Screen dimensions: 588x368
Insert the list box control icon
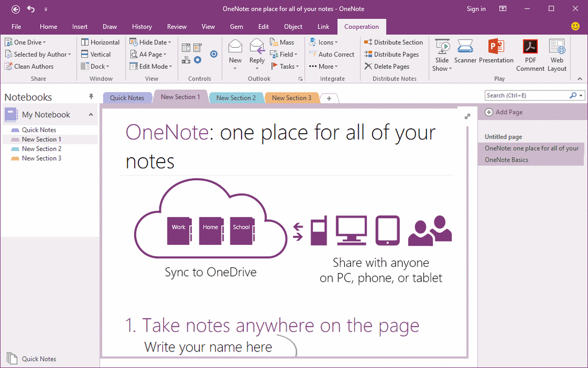(186, 48)
